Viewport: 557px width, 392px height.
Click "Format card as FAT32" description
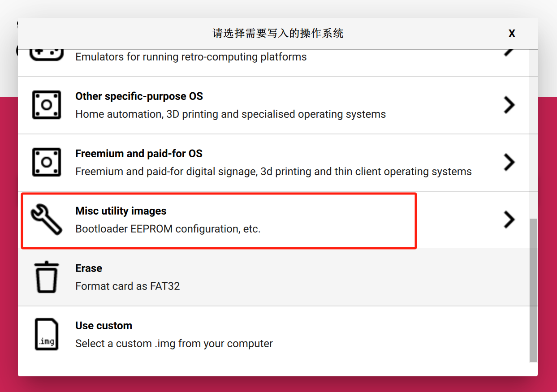128,286
